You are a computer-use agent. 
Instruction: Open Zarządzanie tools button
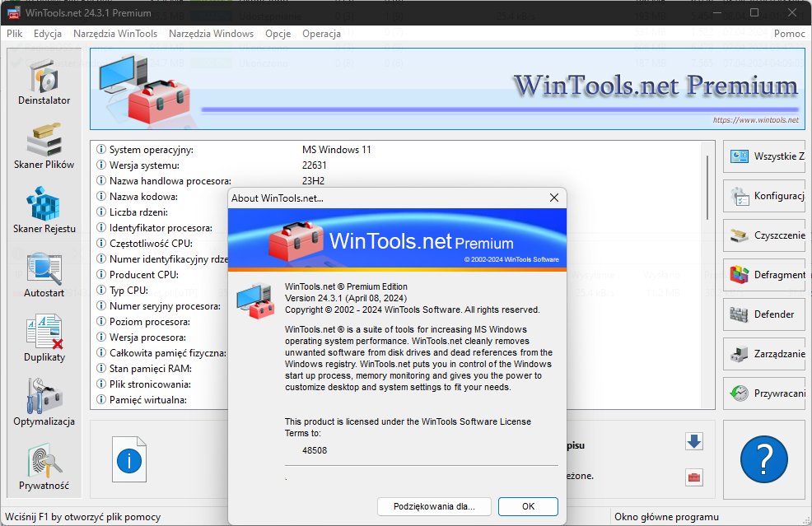pos(764,354)
